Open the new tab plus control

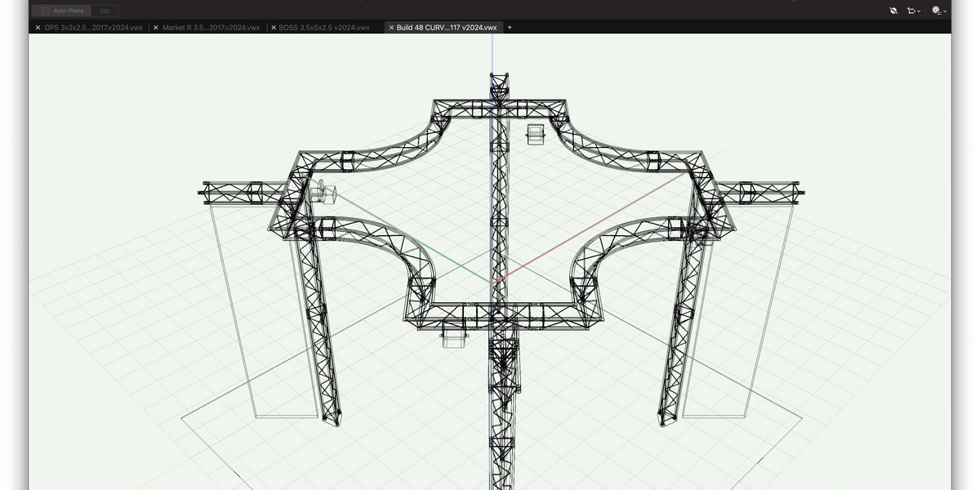tap(509, 27)
